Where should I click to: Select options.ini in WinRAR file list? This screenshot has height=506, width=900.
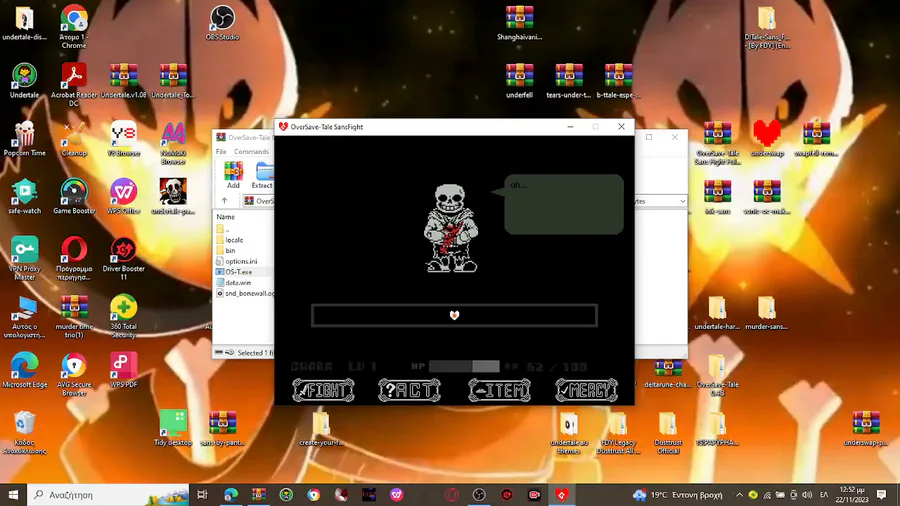pos(241,261)
